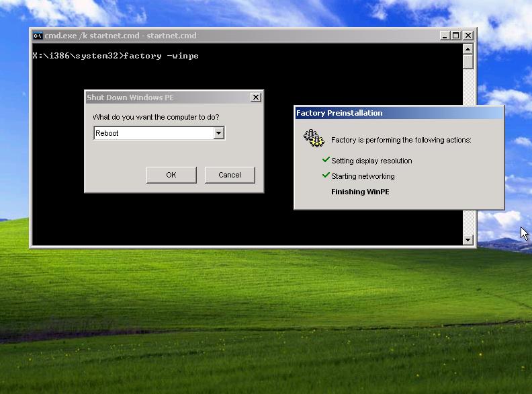Click the Factory Preinstallation title bar
Image resolution: width=532 pixels, height=394 pixels.
[399, 113]
